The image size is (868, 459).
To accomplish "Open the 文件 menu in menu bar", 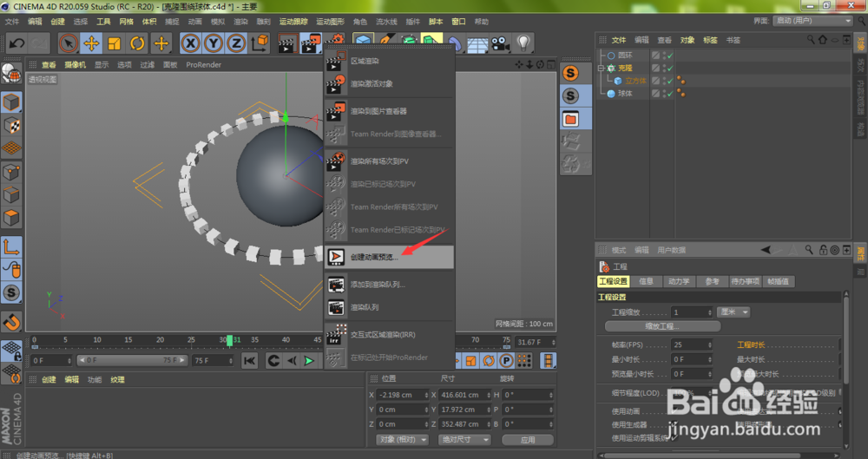I will tap(12, 22).
